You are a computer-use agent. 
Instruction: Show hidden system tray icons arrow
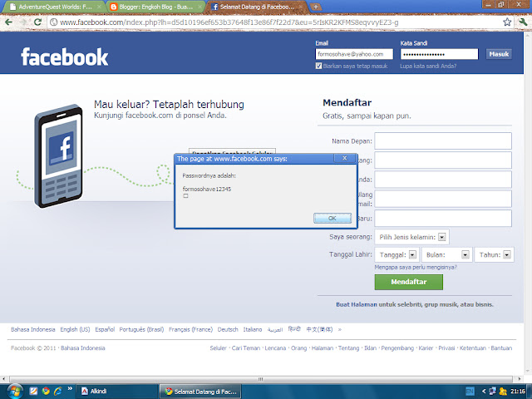point(484,392)
